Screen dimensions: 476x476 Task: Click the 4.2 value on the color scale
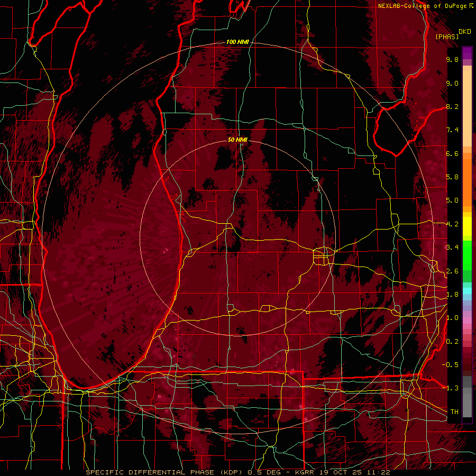[452, 224]
